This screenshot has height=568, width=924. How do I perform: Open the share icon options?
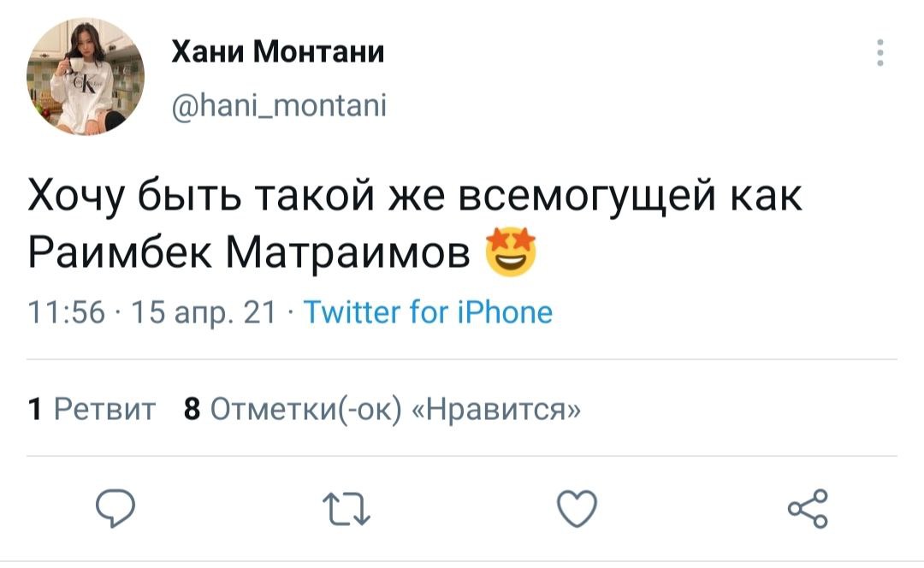coord(808,510)
